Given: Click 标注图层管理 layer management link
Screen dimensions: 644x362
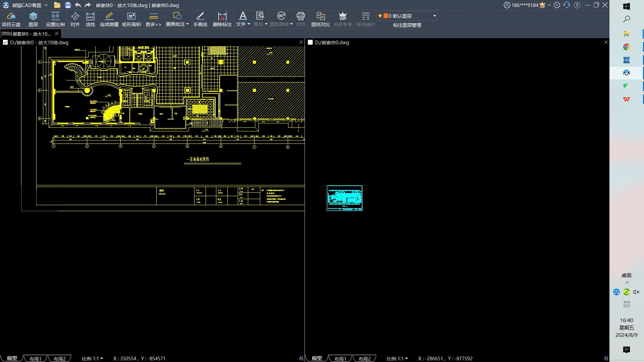Looking at the screenshot, I should click(x=407, y=25).
